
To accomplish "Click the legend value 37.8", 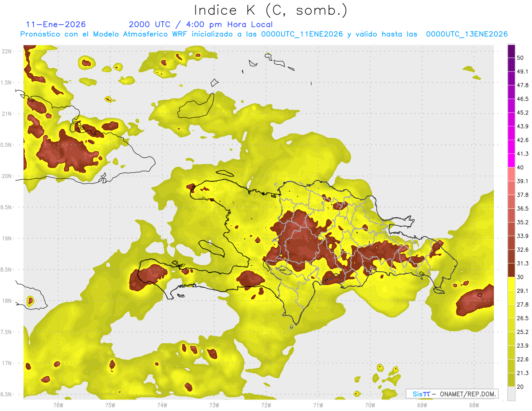I will click(x=523, y=195).
